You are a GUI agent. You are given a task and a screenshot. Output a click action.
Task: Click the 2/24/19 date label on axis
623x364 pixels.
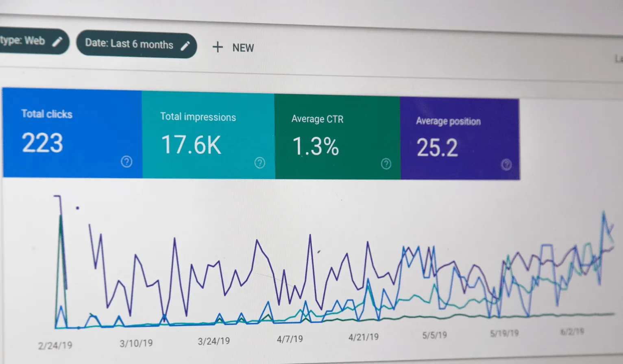pyautogui.click(x=55, y=346)
